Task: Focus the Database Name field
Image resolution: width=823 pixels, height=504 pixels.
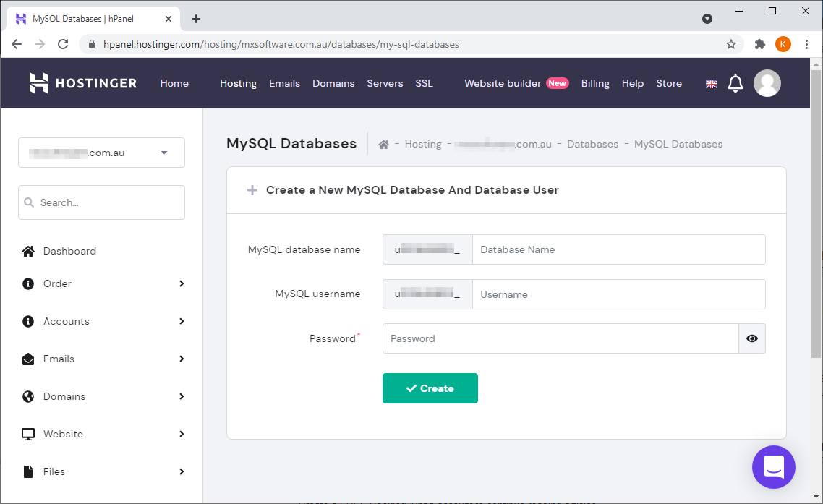Action: click(x=619, y=250)
